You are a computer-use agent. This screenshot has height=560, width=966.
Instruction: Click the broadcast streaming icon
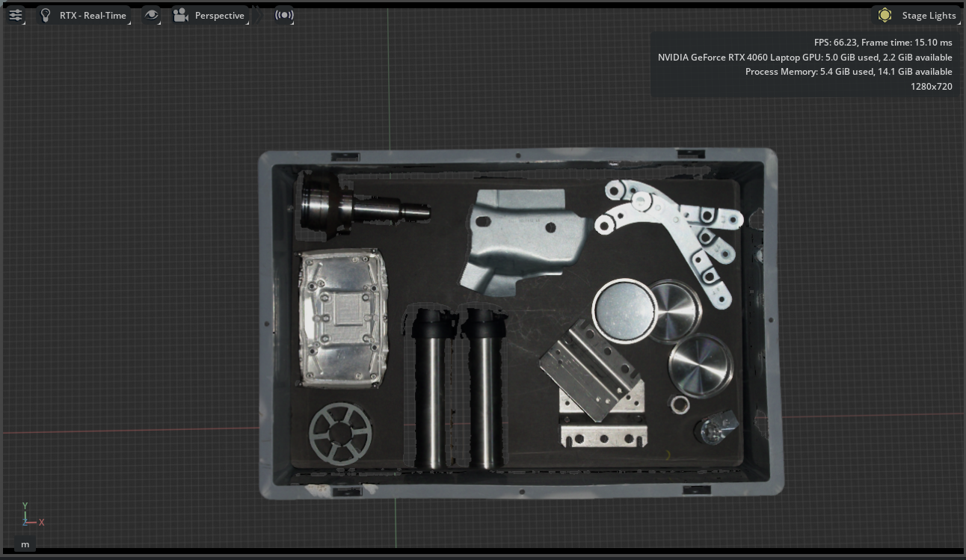284,15
